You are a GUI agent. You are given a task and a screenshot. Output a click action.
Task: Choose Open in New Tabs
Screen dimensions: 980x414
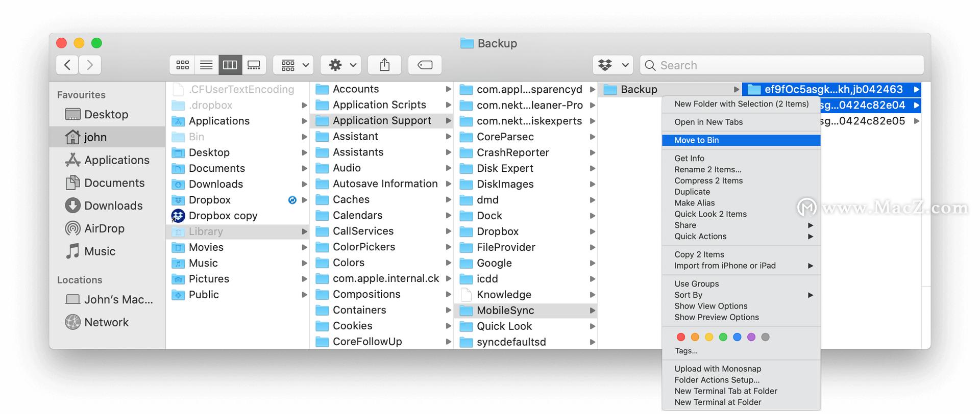coord(741,122)
